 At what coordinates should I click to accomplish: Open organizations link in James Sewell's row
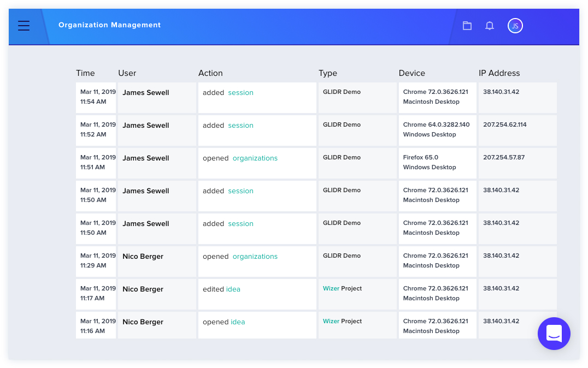tap(255, 158)
